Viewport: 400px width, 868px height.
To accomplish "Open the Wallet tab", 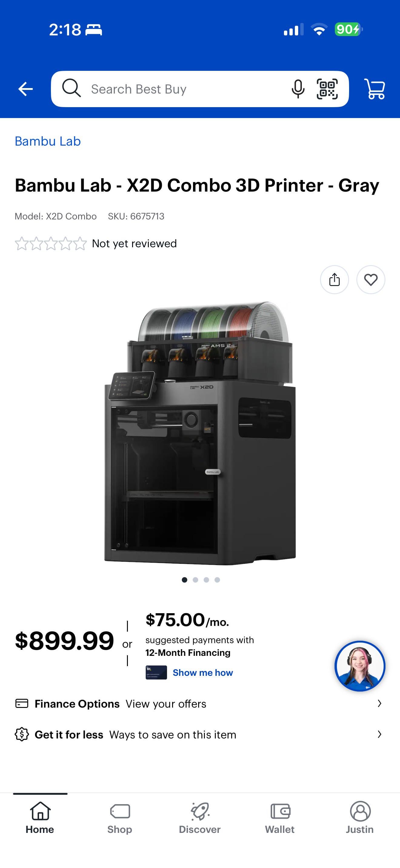I will coord(280,817).
